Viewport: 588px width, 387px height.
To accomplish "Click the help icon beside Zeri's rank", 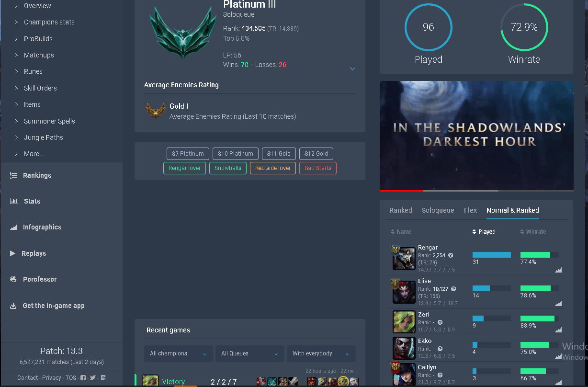I will [x=440, y=323].
